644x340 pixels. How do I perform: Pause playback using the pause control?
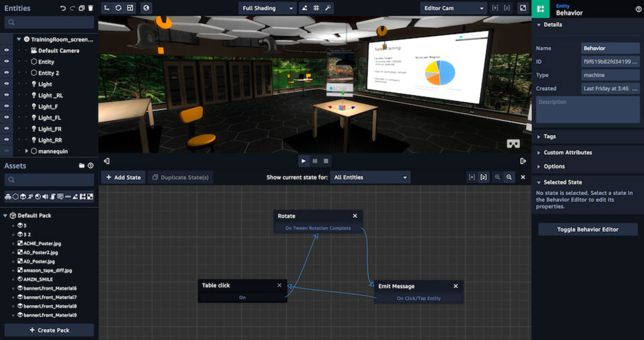[314, 161]
